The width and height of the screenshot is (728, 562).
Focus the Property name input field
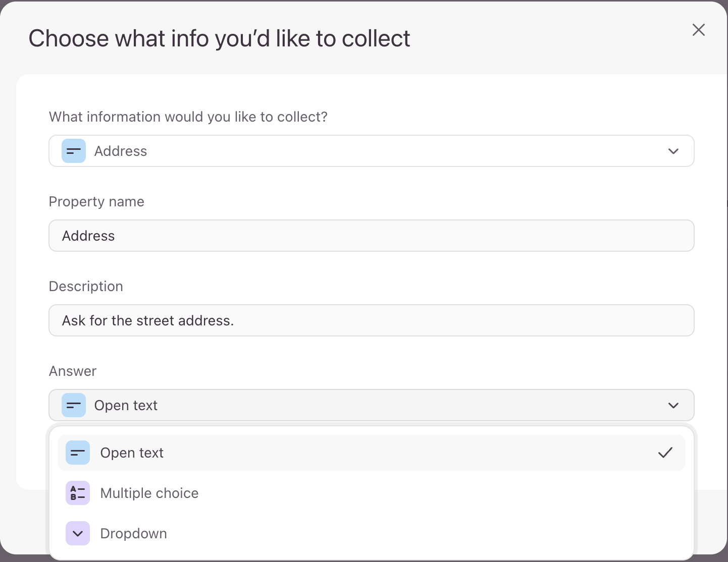pyautogui.click(x=371, y=236)
